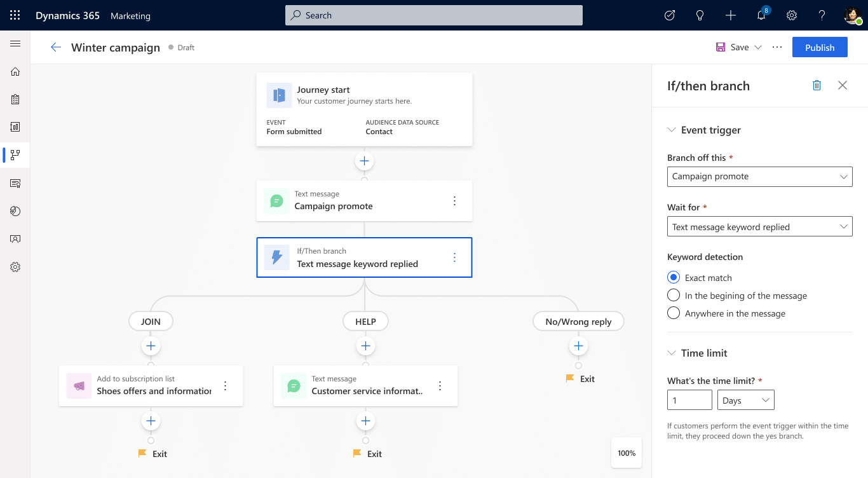Click the notifications bell icon
Image resolution: width=868 pixels, height=478 pixels.
click(x=761, y=16)
